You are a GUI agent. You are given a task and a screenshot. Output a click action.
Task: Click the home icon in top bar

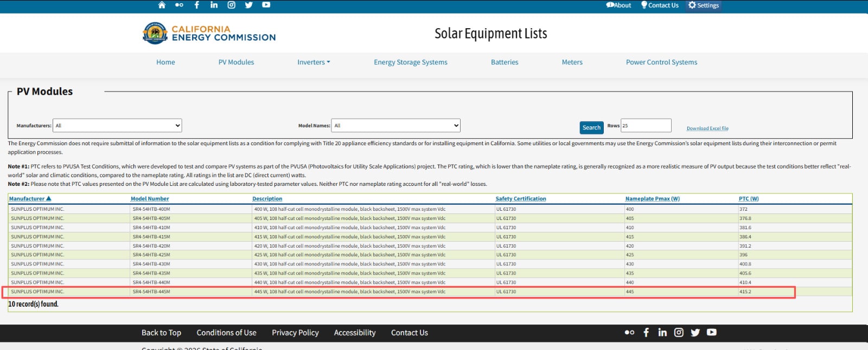point(162,5)
